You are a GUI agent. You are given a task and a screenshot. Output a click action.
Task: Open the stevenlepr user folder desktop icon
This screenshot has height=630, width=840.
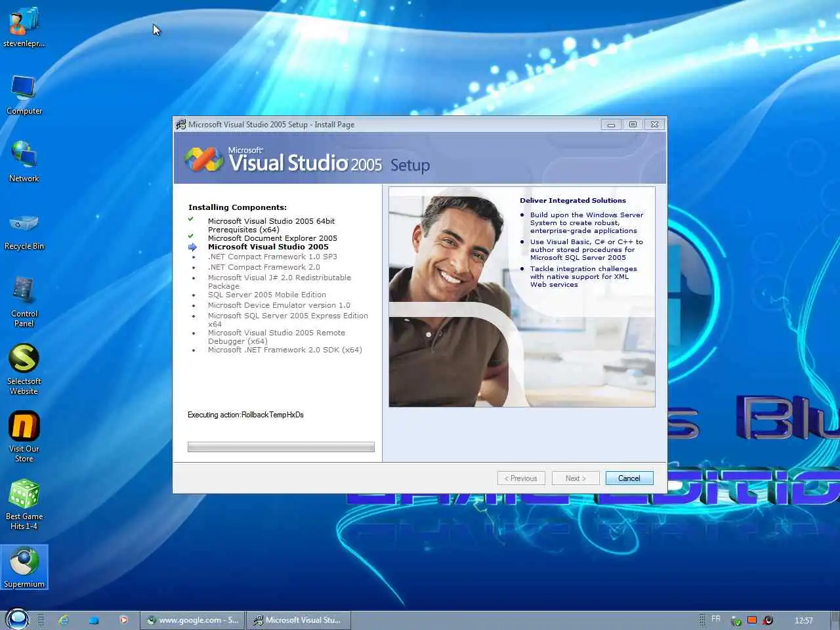(24, 28)
